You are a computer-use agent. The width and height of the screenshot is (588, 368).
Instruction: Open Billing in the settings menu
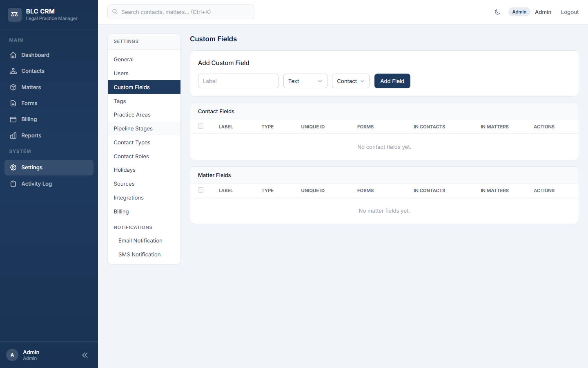coord(144,212)
